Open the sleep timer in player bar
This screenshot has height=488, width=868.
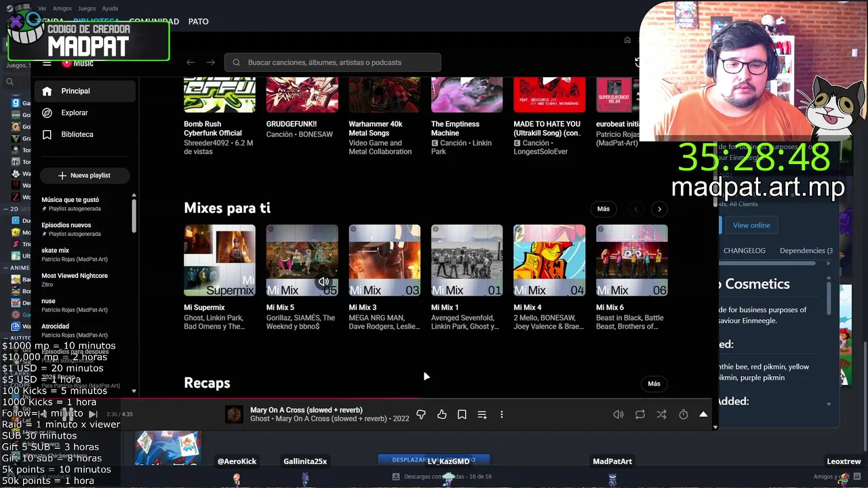pos(684,414)
